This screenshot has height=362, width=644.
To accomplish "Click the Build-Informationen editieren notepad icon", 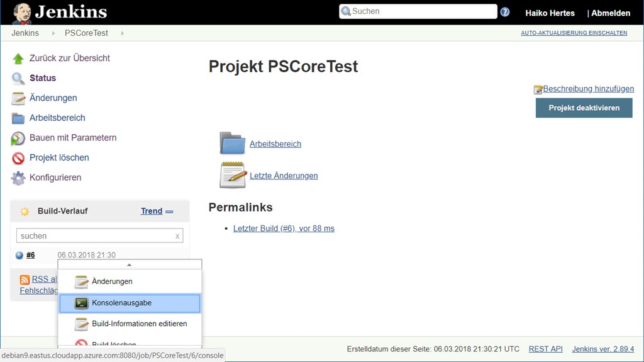I will [81, 324].
